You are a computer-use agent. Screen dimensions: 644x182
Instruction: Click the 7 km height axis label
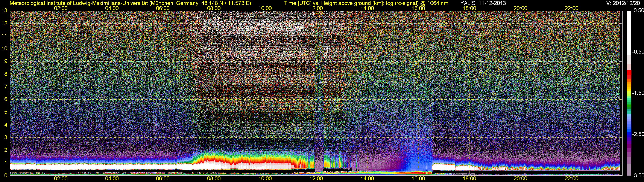pos(6,87)
